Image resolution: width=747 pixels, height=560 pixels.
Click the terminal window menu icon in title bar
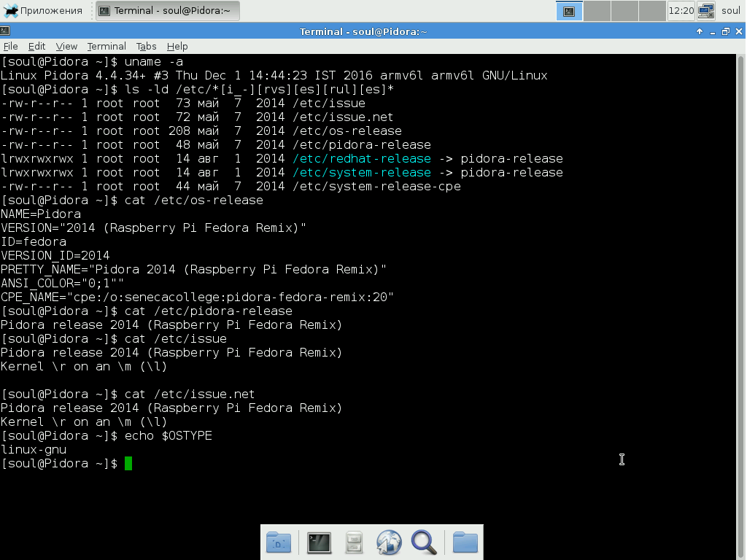tap(5, 31)
